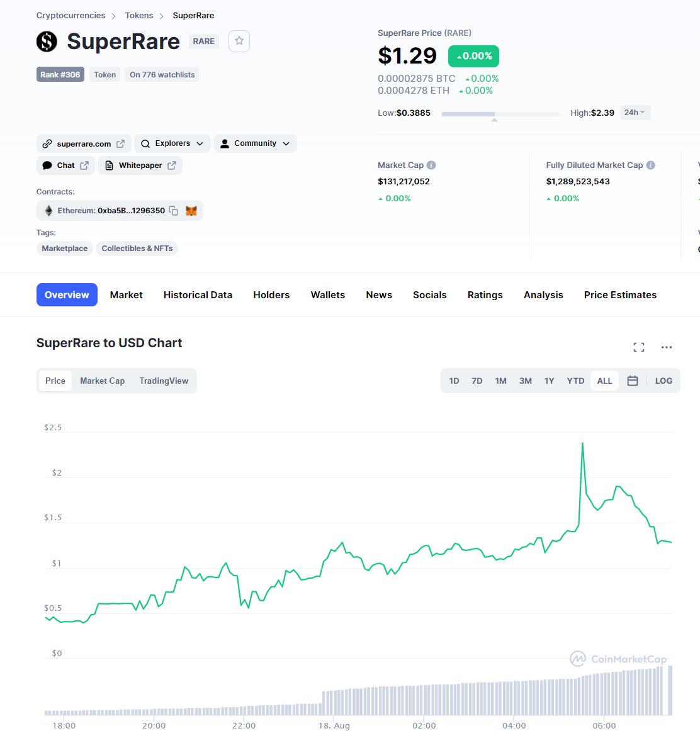Expand the Community dropdown
Screen dimensions: 700x731
(x=256, y=143)
